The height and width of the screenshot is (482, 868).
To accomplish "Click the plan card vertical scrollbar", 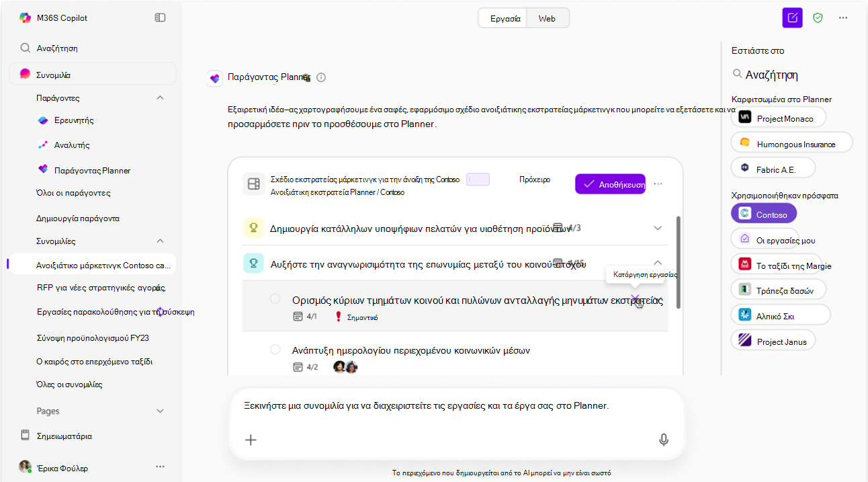I will (679, 262).
